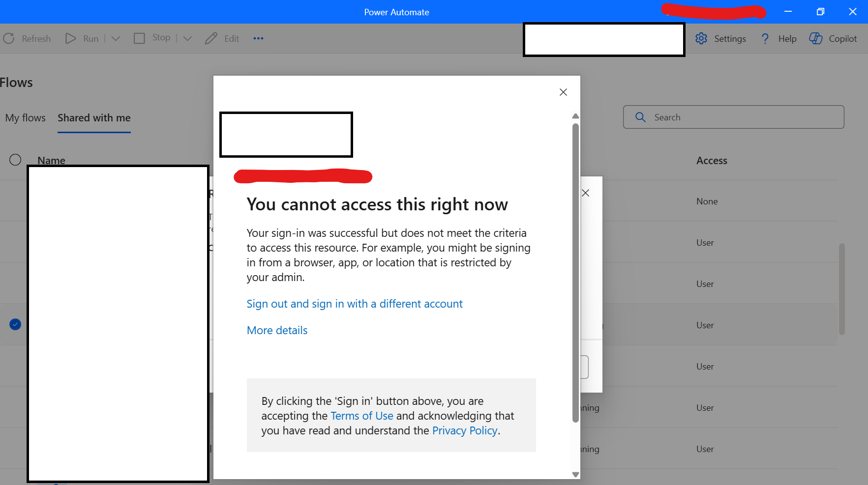Click the Refresh icon
Screen dimensions: 868x485
coord(8,38)
